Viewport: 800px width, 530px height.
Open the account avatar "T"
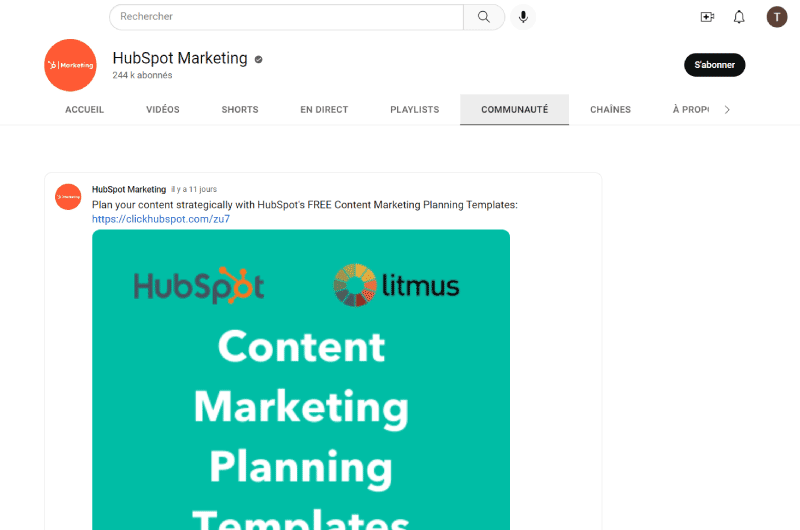coord(777,17)
